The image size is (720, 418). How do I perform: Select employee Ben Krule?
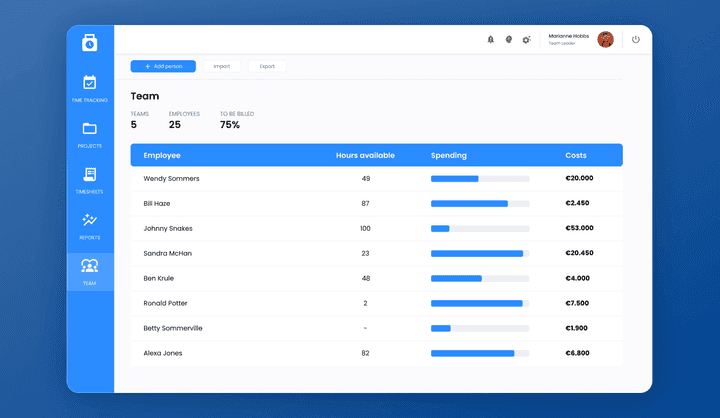158,278
